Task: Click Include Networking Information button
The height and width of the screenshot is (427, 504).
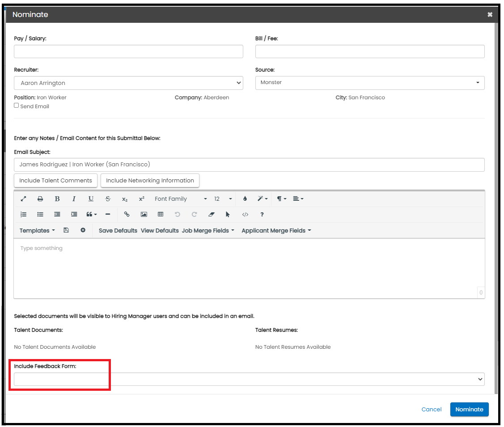Action: coord(150,181)
